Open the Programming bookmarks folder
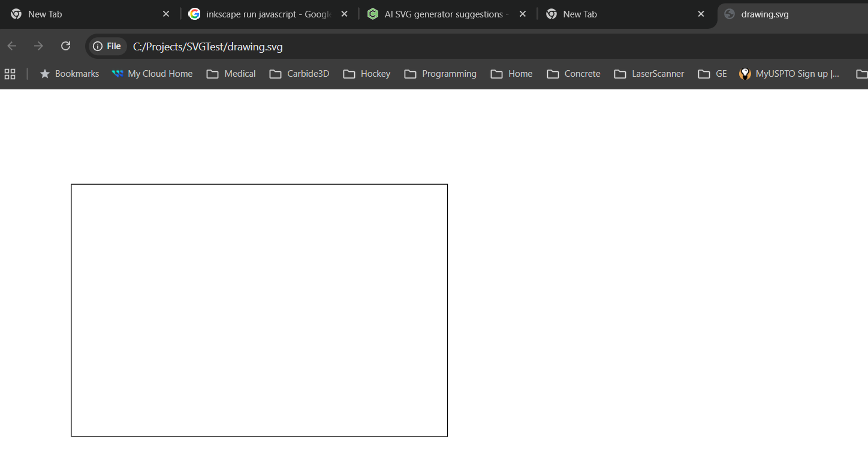This screenshot has height=460, width=868. point(441,74)
